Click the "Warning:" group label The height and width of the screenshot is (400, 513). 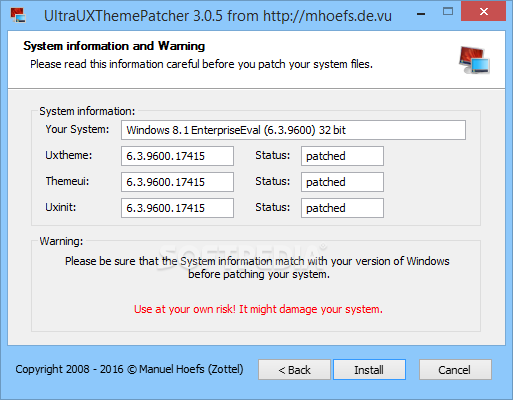point(61,241)
